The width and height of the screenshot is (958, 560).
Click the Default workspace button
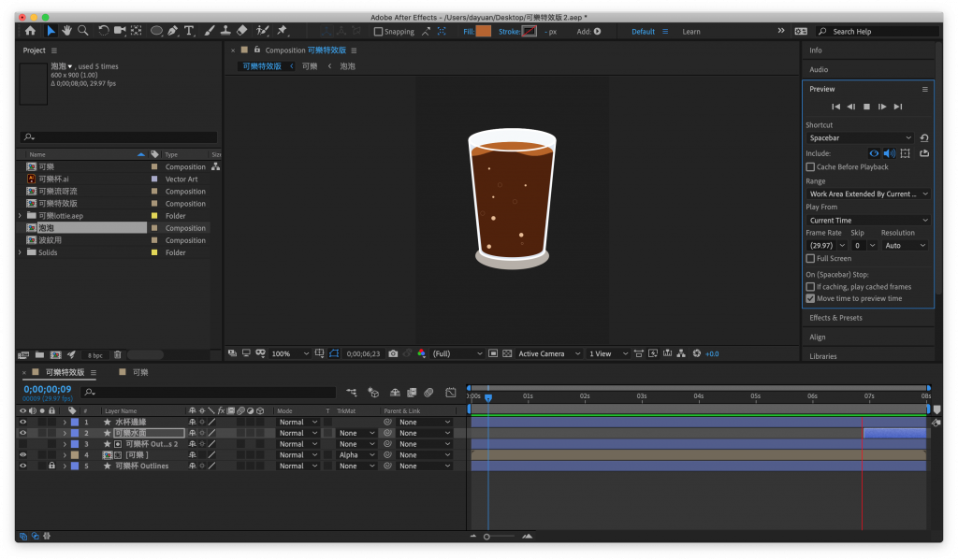(644, 32)
